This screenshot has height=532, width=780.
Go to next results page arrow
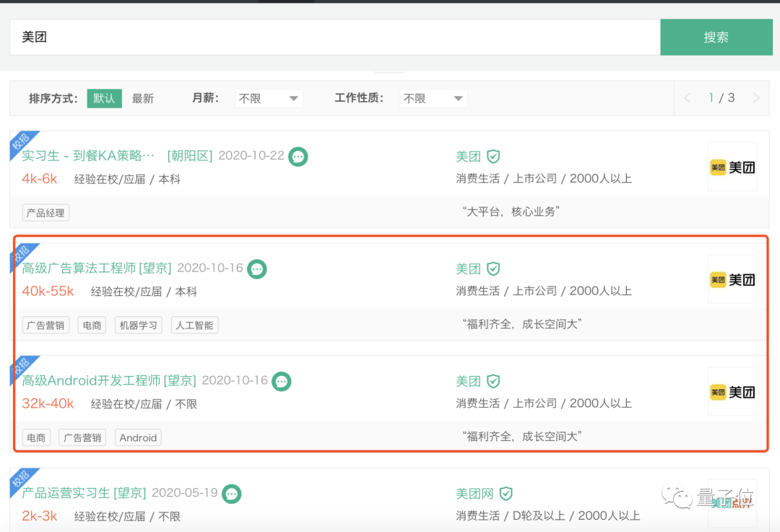point(756,98)
